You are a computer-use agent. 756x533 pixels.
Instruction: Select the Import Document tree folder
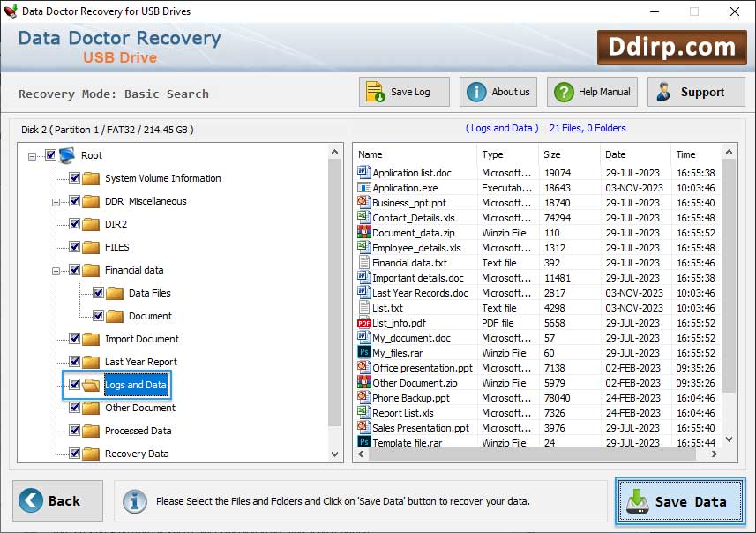[142, 339]
